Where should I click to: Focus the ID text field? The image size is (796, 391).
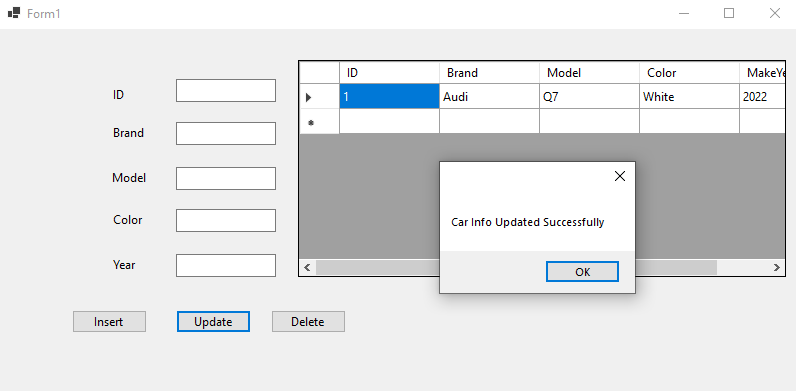[x=226, y=90]
